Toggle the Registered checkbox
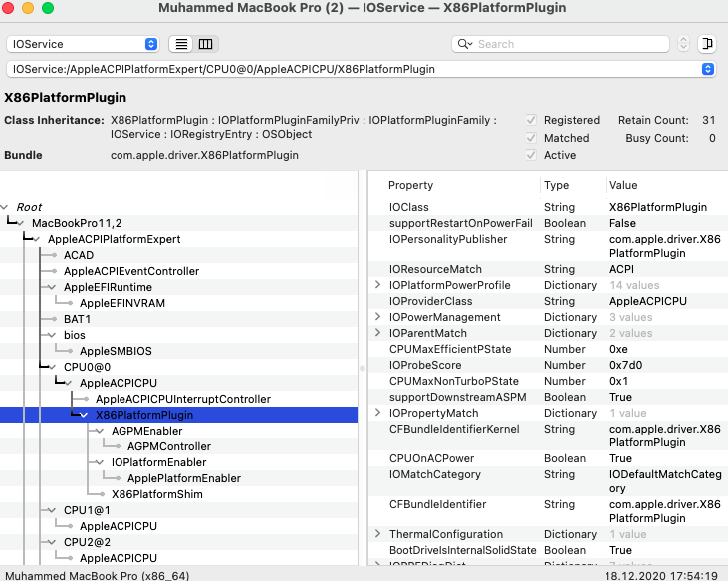728x581 pixels. pos(531,120)
